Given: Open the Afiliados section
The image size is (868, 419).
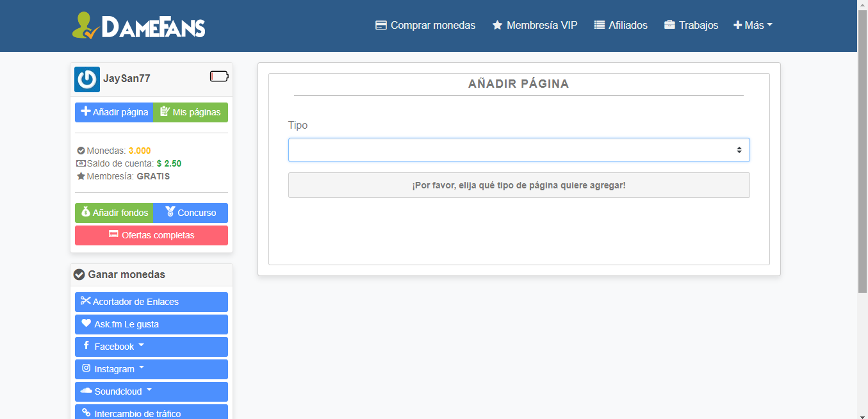Looking at the screenshot, I should pos(621,26).
